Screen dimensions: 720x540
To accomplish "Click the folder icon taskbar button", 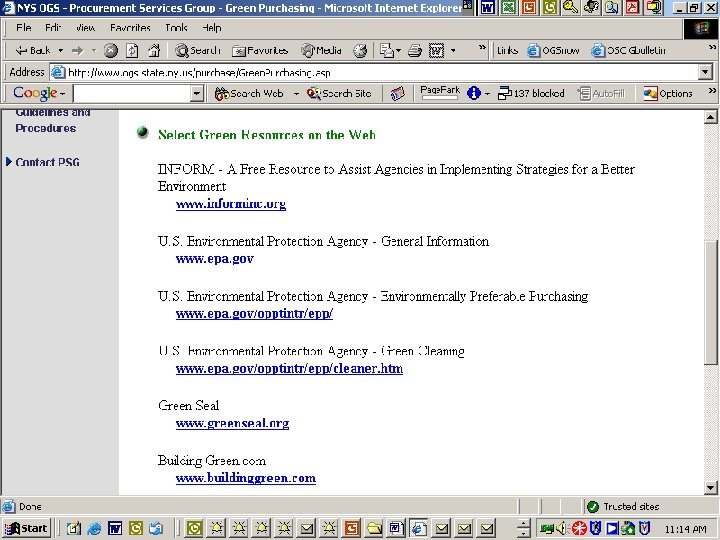I will [374, 529].
